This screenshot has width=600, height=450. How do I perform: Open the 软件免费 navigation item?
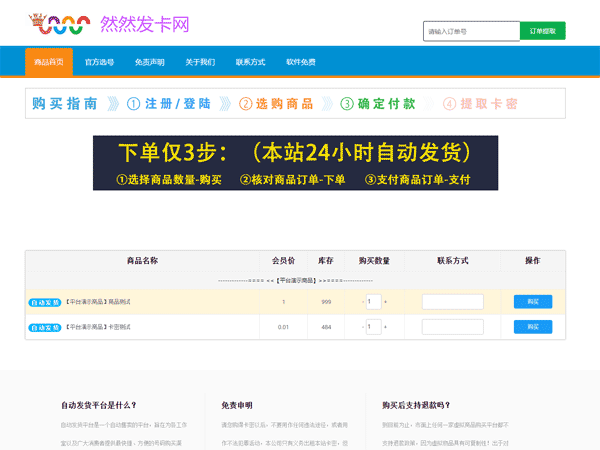click(x=301, y=62)
